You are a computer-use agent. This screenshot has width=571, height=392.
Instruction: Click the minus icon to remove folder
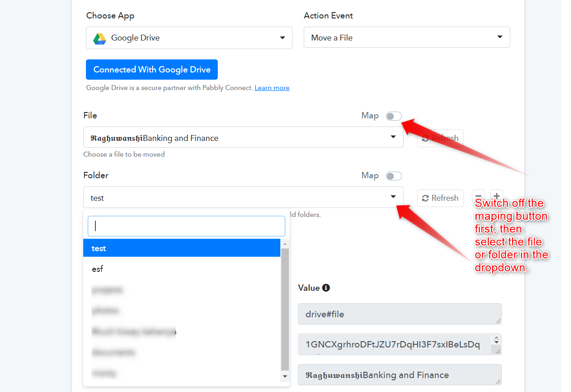(478, 197)
